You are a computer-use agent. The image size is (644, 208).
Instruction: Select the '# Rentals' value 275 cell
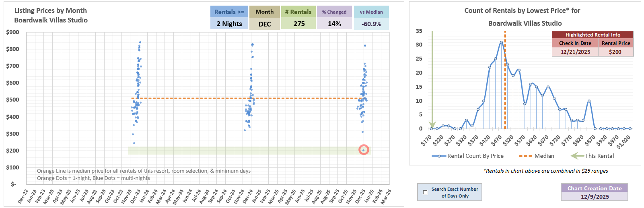click(298, 24)
